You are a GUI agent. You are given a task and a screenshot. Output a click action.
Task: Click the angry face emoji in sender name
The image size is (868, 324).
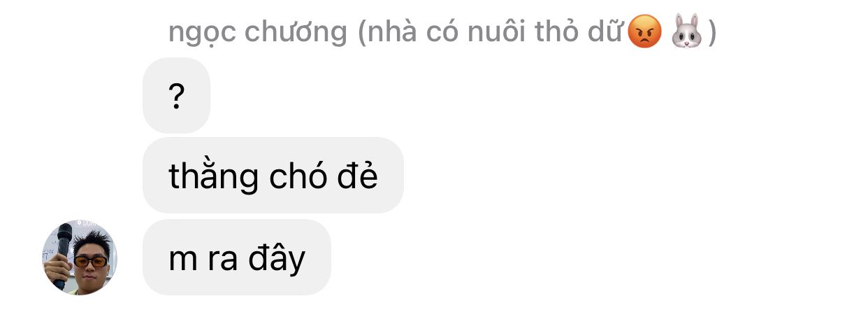tap(644, 31)
